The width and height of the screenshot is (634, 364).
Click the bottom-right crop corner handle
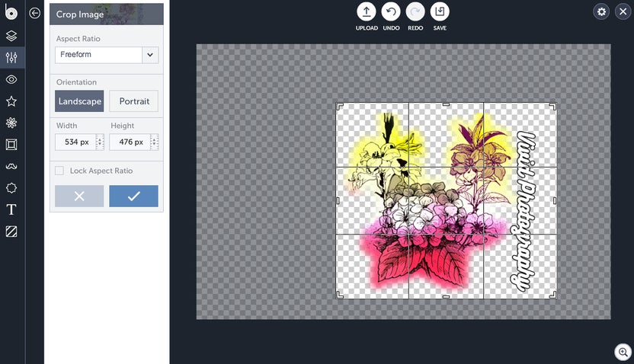point(552,295)
